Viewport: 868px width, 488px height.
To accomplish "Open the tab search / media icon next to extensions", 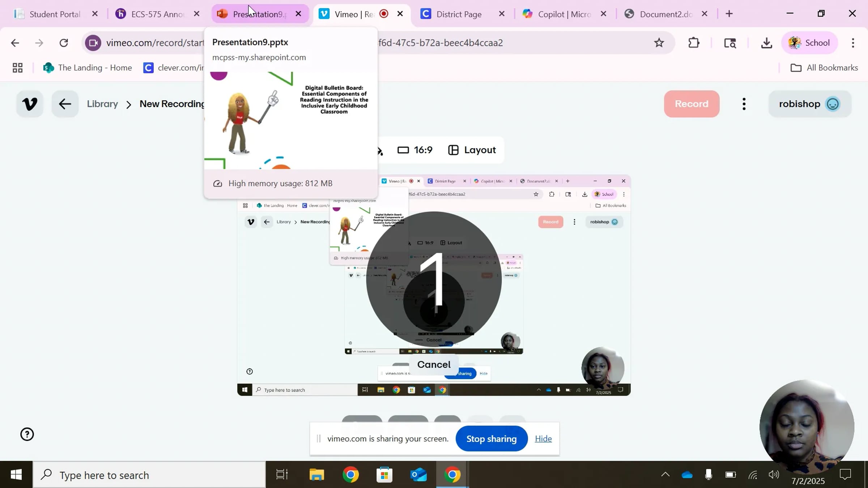I will click(730, 43).
